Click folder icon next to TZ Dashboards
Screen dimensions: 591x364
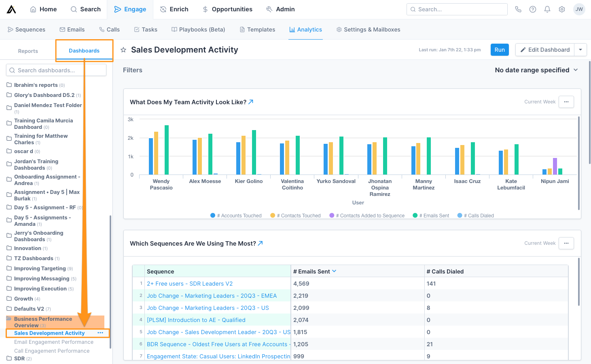coord(9,258)
